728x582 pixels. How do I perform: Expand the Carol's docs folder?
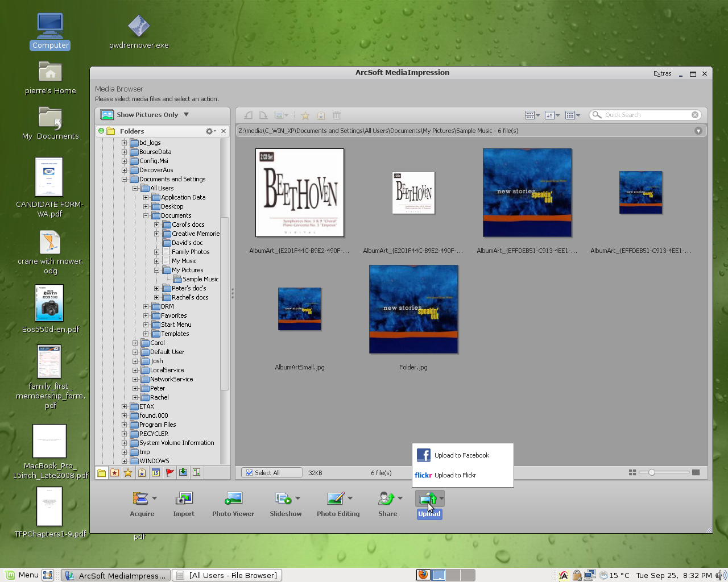pyautogui.click(x=157, y=225)
